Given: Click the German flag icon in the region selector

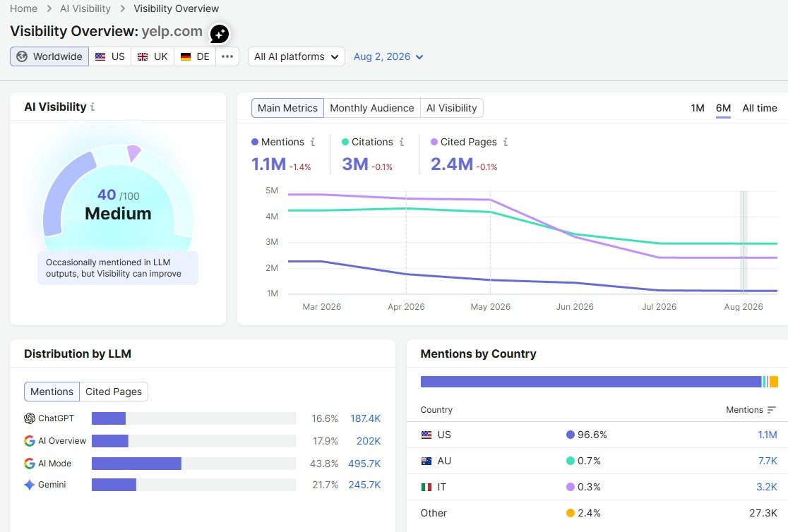Looking at the screenshot, I should (x=186, y=56).
